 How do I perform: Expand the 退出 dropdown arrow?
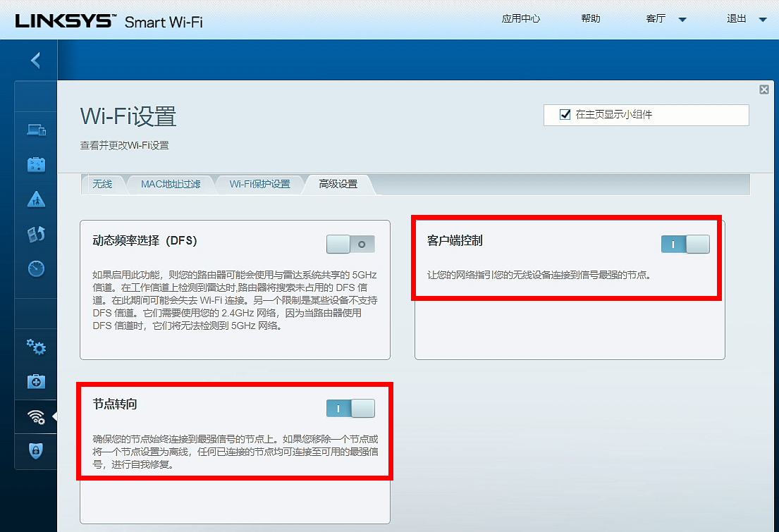[x=762, y=18]
